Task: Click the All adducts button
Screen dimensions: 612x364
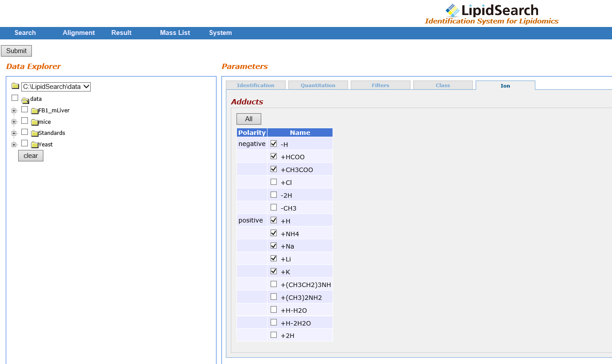Action: (x=249, y=119)
